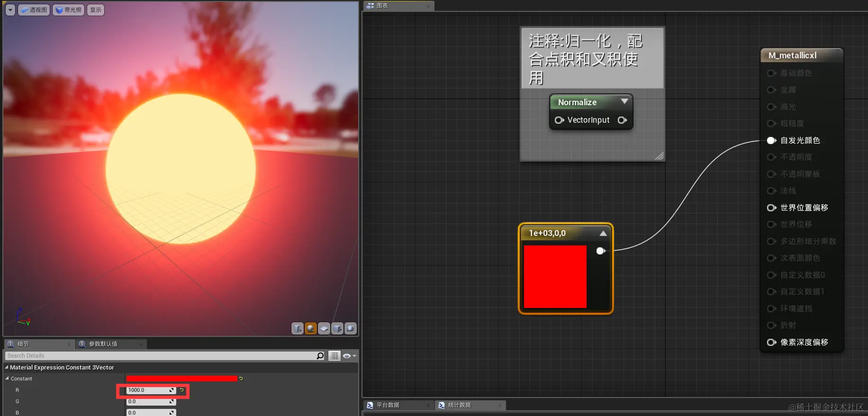Open the 显示 show menu in viewport

coord(96,10)
